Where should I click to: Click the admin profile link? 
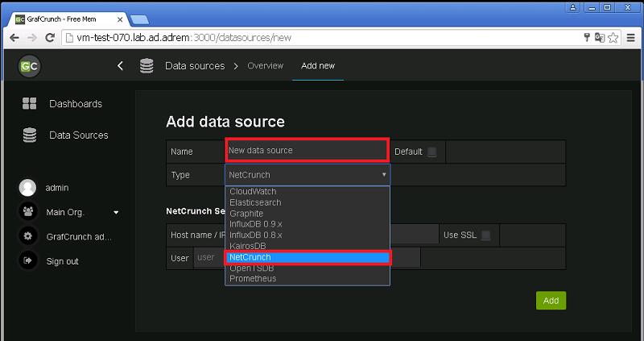pos(57,188)
